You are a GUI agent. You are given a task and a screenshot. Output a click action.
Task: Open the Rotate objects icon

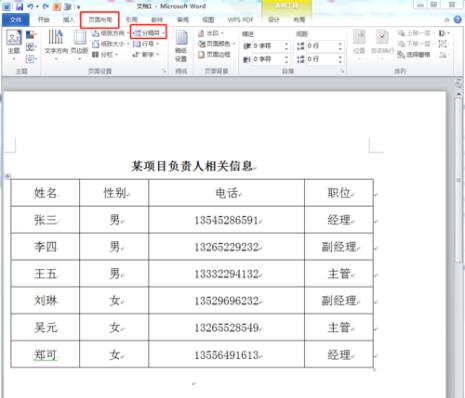tap(443, 54)
